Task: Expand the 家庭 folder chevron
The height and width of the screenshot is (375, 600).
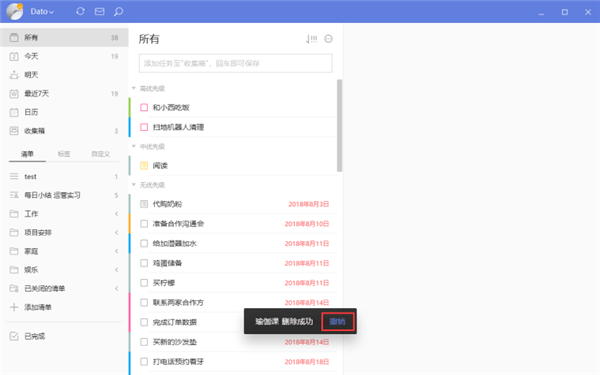Action: point(116,251)
